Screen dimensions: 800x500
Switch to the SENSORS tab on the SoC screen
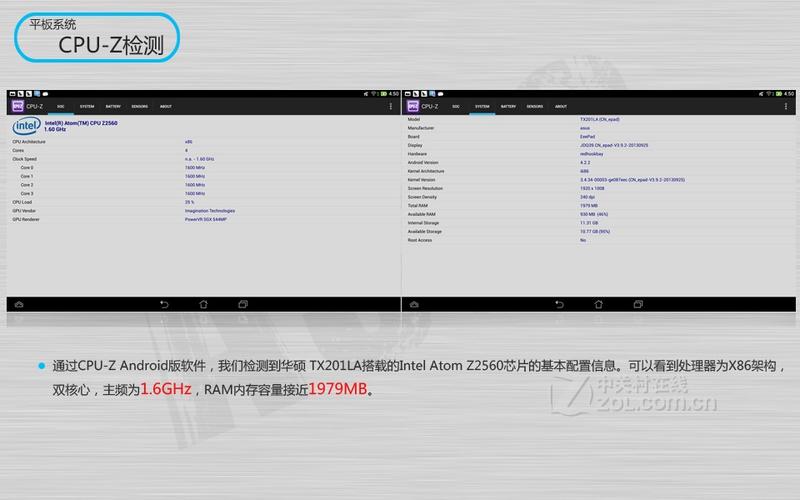(x=140, y=107)
